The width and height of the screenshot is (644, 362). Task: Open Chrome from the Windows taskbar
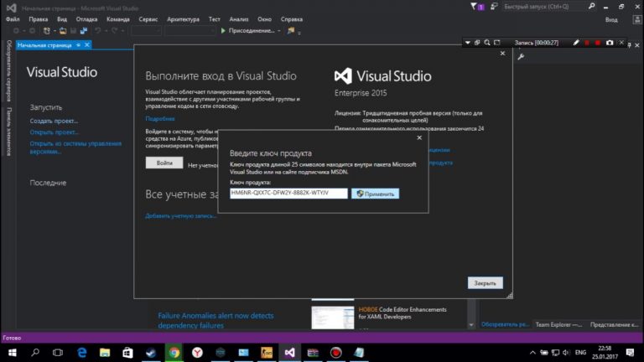pos(174,353)
